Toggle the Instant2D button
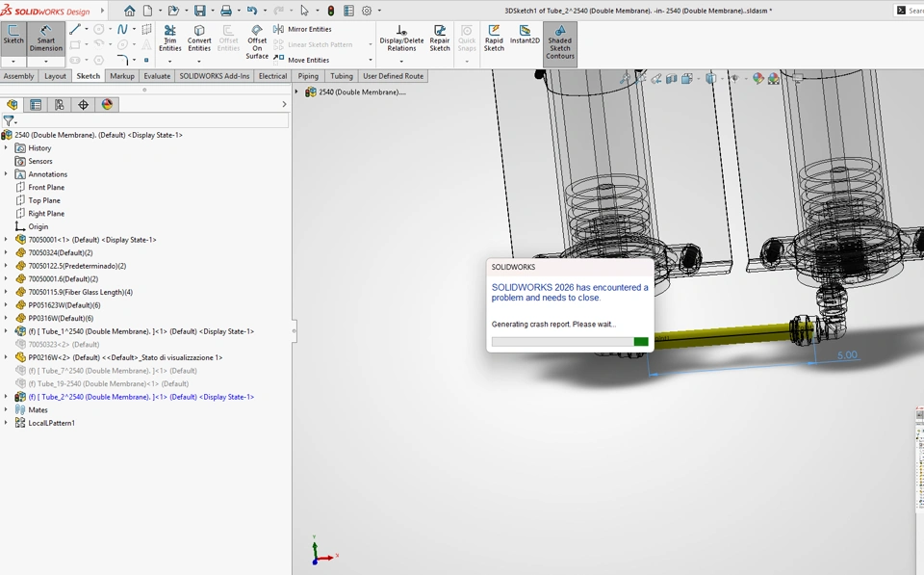Viewport: 924px width, 575px height. tap(525, 35)
